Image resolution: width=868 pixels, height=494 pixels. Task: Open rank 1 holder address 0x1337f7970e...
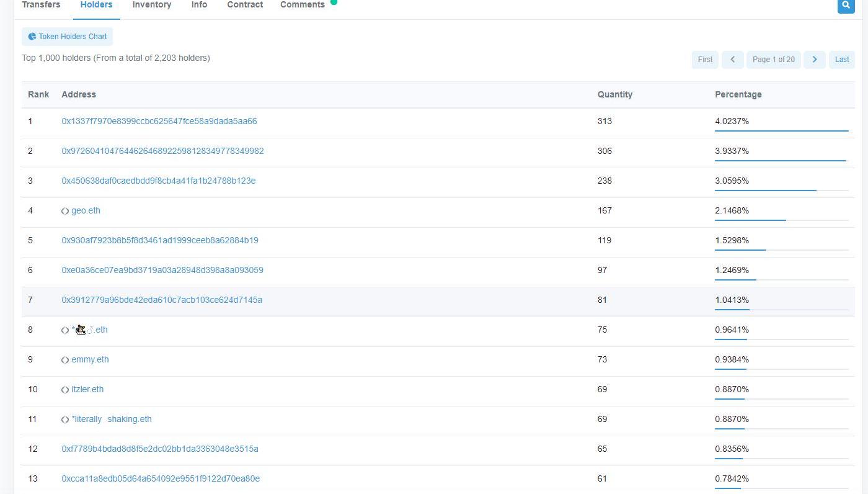click(x=159, y=121)
